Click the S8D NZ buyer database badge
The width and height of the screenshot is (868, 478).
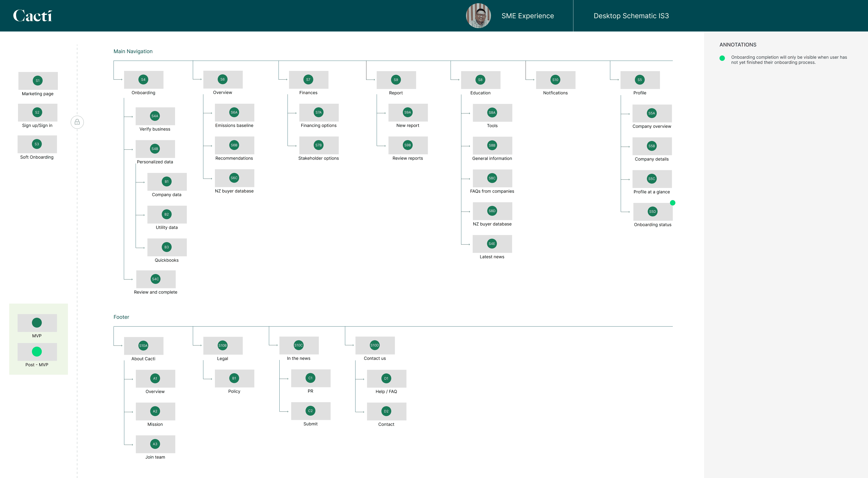(x=492, y=211)
